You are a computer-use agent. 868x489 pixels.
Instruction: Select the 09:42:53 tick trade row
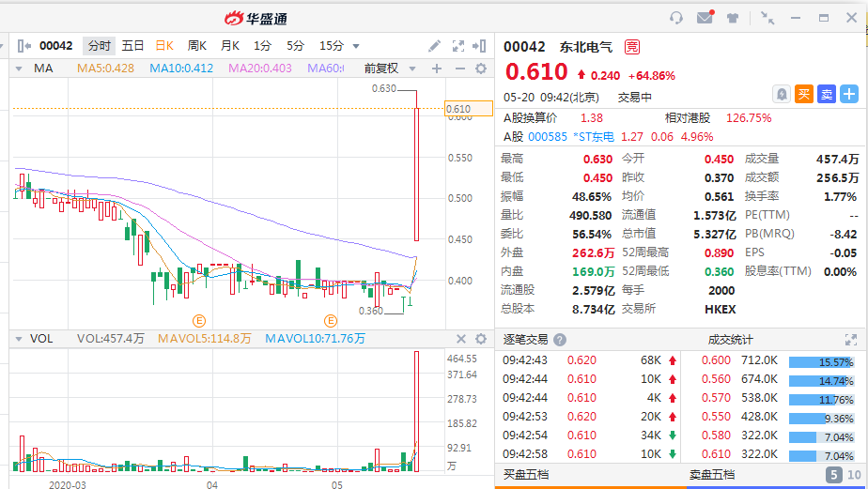click(x=590, y=417)
